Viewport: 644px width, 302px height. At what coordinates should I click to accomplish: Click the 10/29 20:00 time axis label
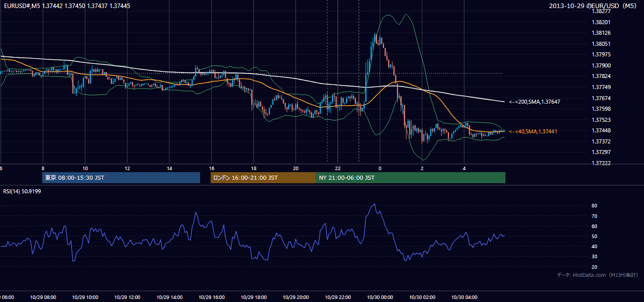295,297
